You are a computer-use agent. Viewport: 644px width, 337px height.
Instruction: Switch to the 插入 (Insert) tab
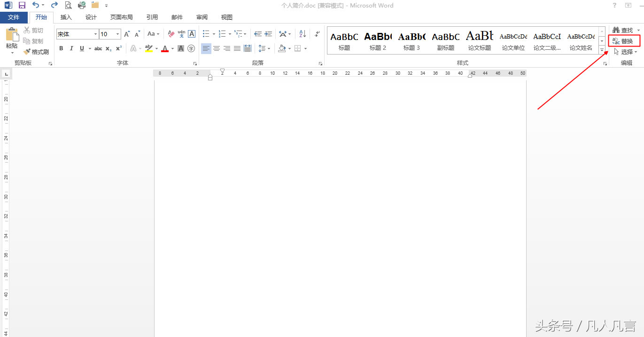point(66,17)
